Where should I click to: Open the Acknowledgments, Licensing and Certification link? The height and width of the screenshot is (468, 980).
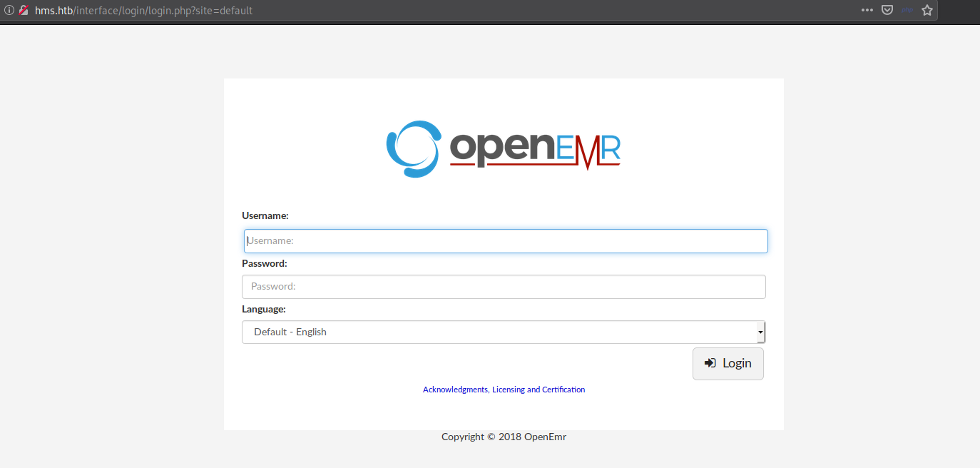click(504, 390)
